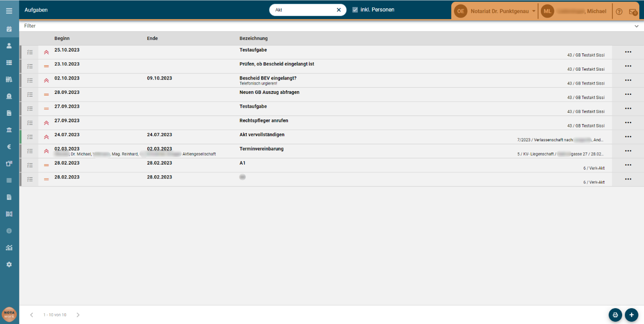The width and height of the screenshot is (644, 324).
Task: Go to the previous page arrow
Action: tap(32, 315)
